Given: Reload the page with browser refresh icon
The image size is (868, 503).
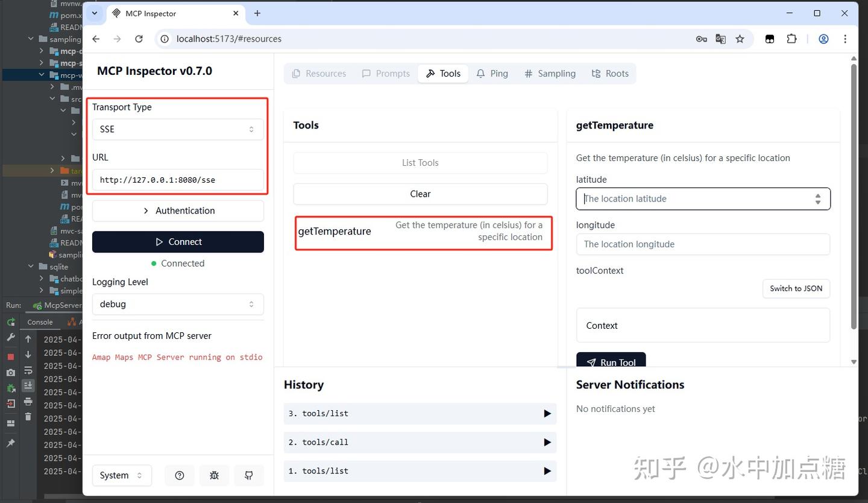Looking at the screenshot, I should 139,39.
